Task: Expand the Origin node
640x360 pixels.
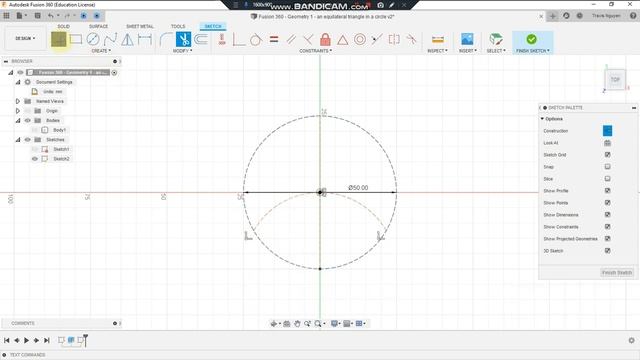Action: (18, 111)
